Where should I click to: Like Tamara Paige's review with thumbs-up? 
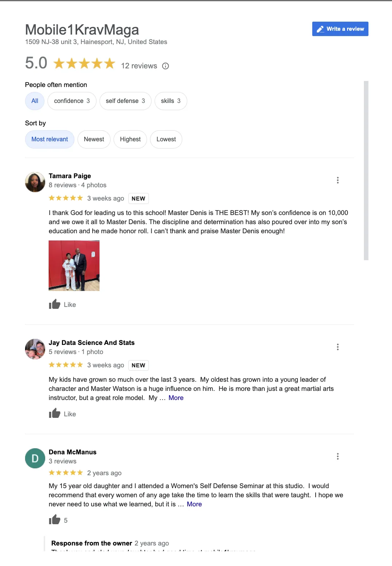(x=55, y=304)
